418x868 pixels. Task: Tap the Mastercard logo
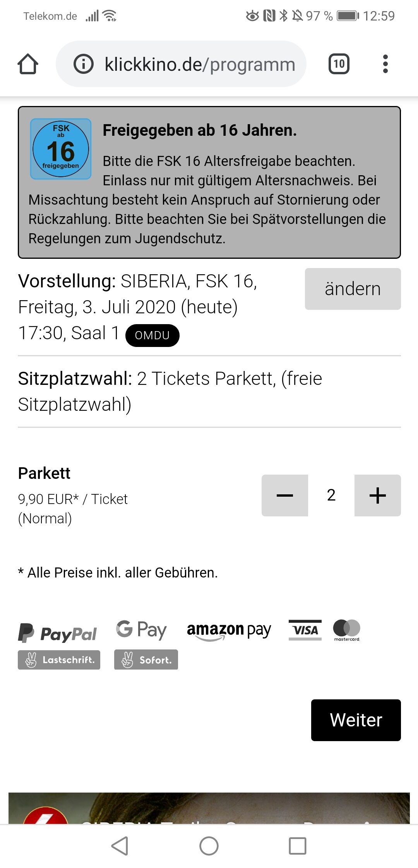pos(347,630)
